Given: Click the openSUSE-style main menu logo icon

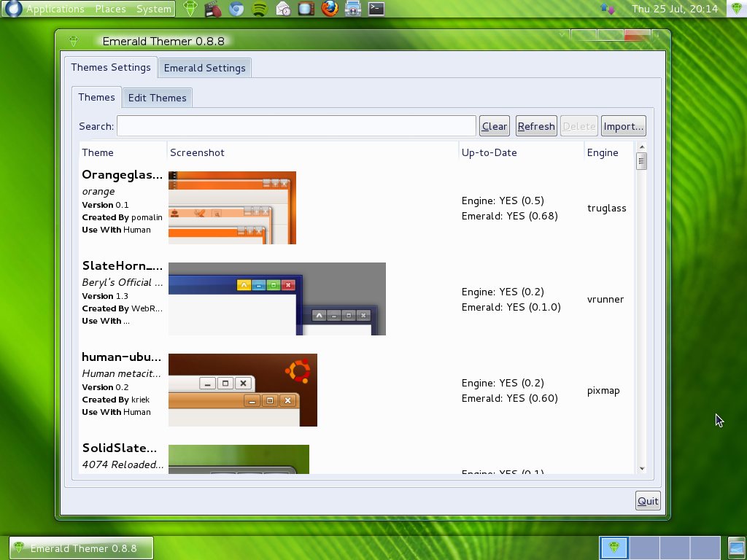Looking at the screenshot, I should (x=13, y=9).
